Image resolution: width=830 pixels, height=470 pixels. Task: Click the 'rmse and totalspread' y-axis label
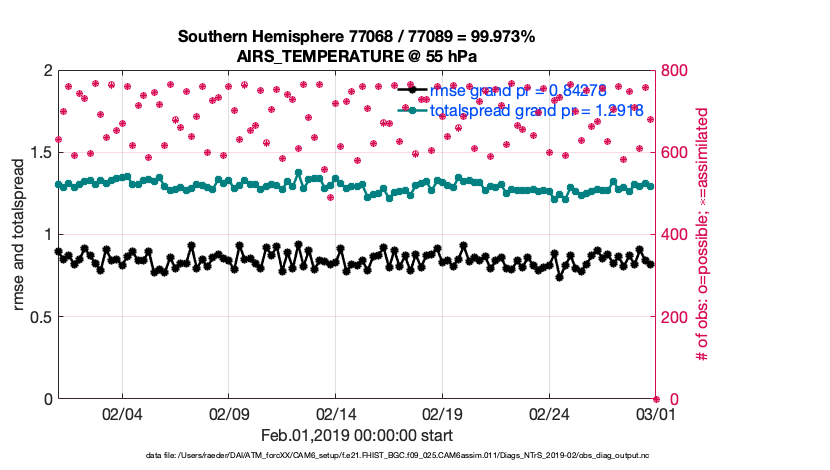point(19,234)
